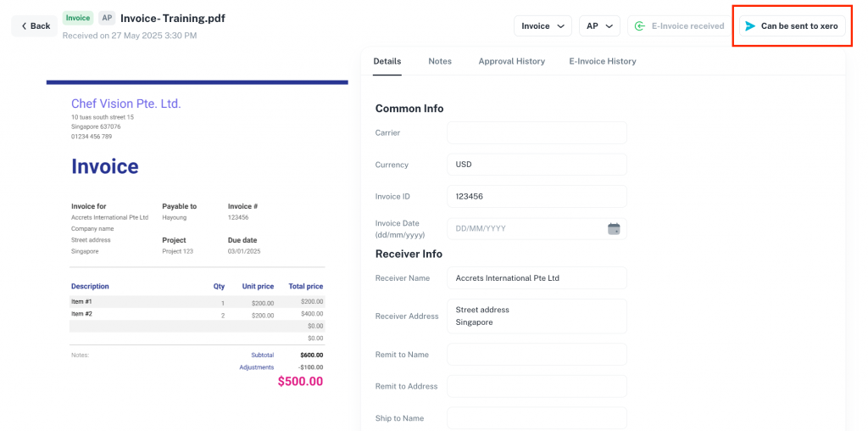Click the Received on 27 May 2025 text
Viewport: 868px width, 431px height.
point(130,36)
